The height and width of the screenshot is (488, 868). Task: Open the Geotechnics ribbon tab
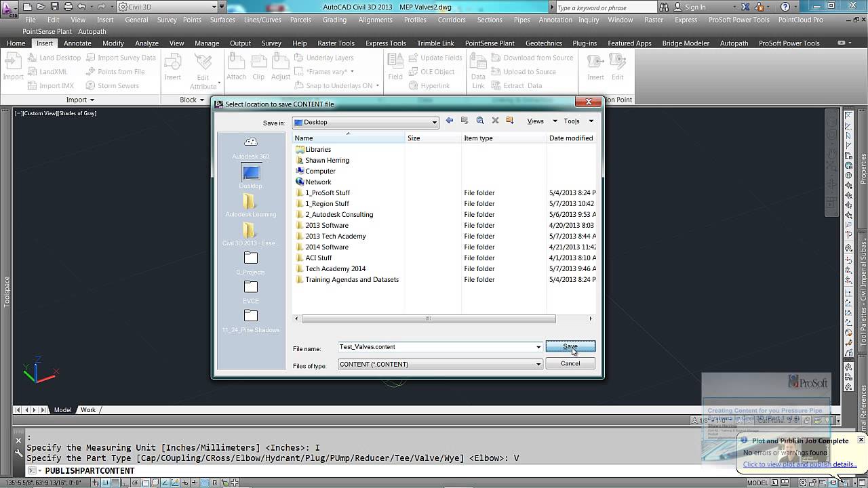(x=543, y=43)
